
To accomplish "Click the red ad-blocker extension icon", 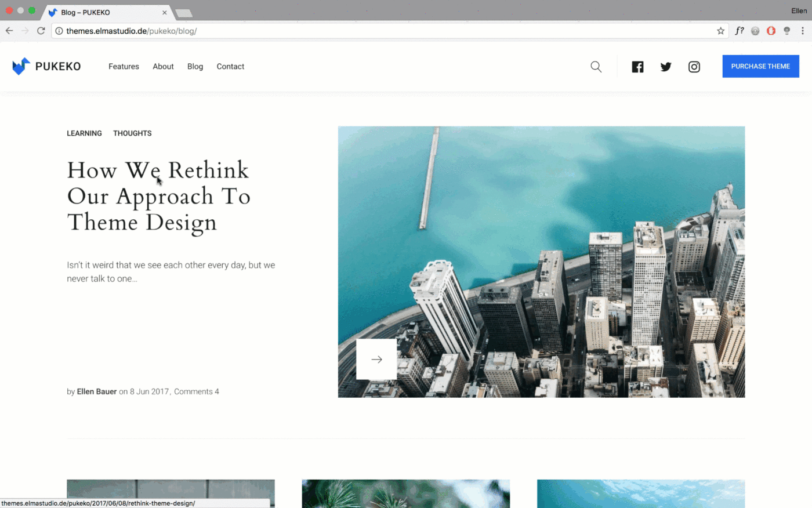I will pos(771,31).
